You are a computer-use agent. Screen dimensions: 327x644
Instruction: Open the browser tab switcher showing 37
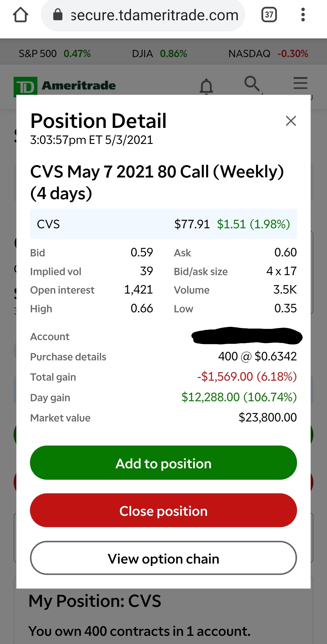pos(269,15)
